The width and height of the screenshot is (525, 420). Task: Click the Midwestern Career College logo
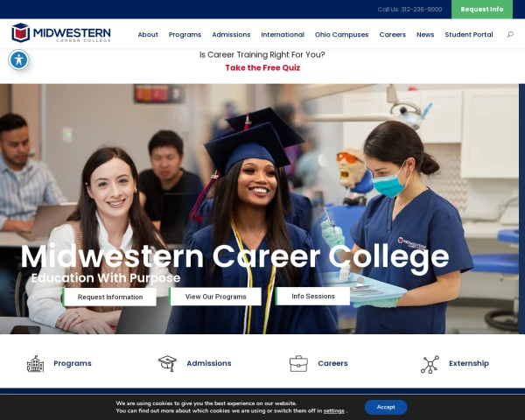click(61, 33)
